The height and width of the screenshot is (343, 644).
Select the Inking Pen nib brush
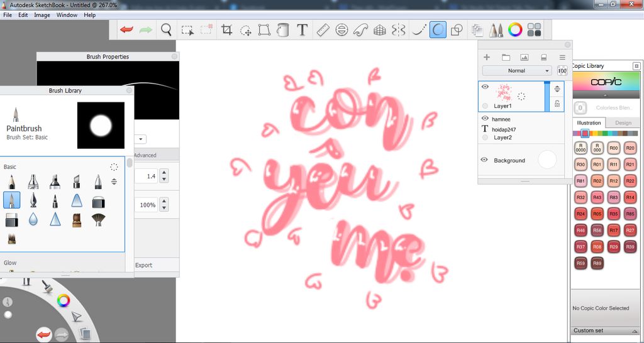coord(33,200)
